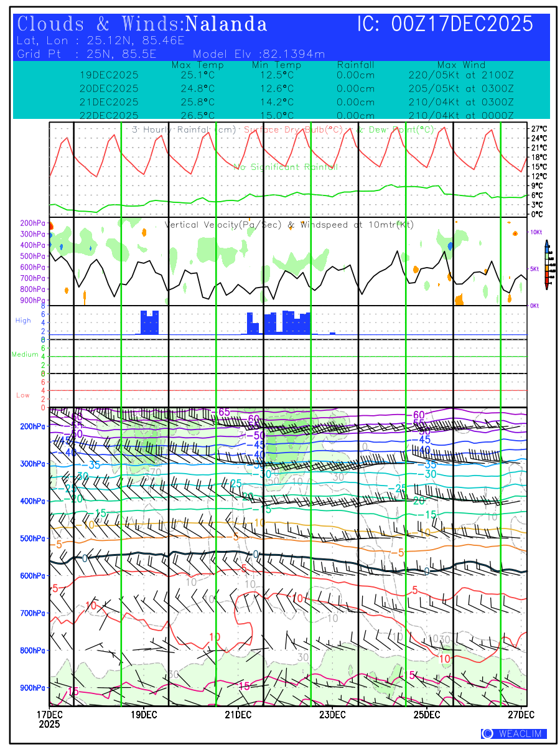
Task: Click the Model Elv value in header
Action: click(x=259, y=54)
